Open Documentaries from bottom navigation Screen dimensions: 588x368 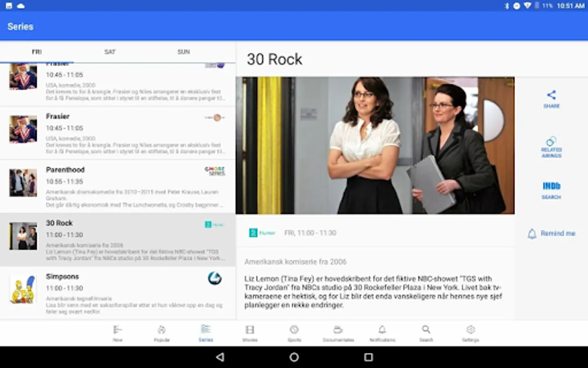click(x=338, y=333)
